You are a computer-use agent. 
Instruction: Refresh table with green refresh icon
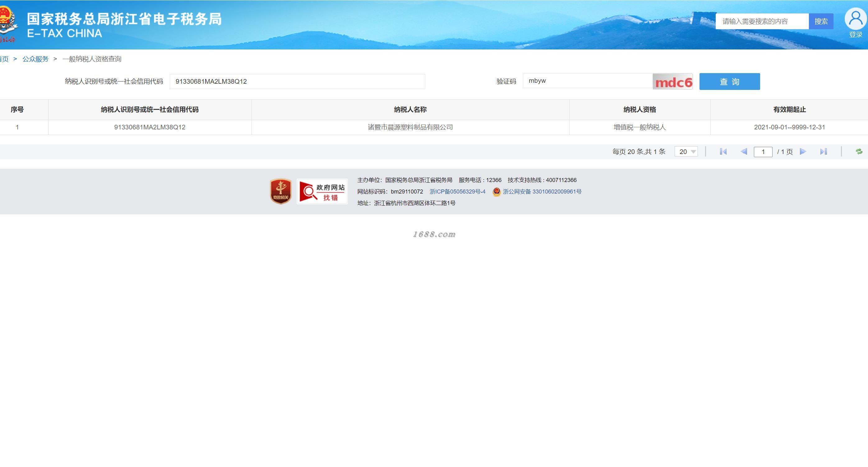click(859, 152)
